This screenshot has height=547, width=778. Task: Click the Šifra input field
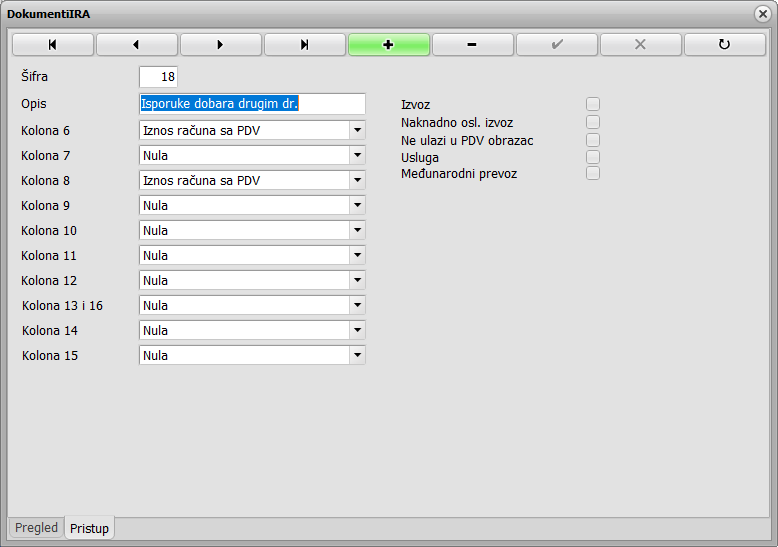(158, 76)
